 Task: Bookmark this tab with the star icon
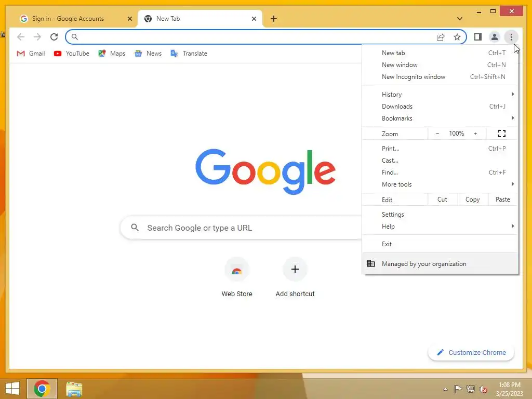coord(457,37)
